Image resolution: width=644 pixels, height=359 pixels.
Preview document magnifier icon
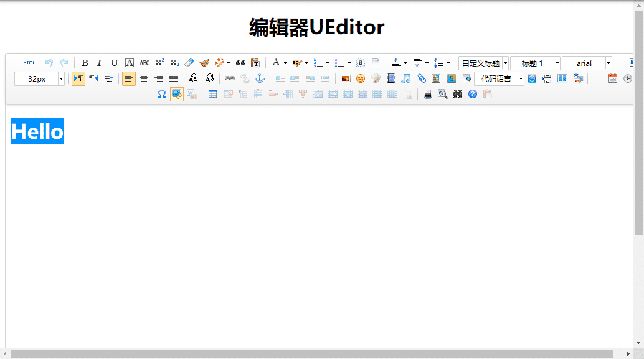(x=443, y=95)
